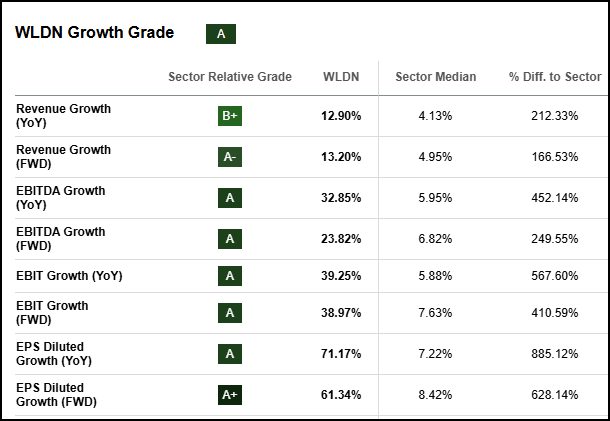Viewport: 610px width, 421px height.
Task: Click the A grade badge for EBIT Growth (FWD)
Action: click(x=230, y=313)
